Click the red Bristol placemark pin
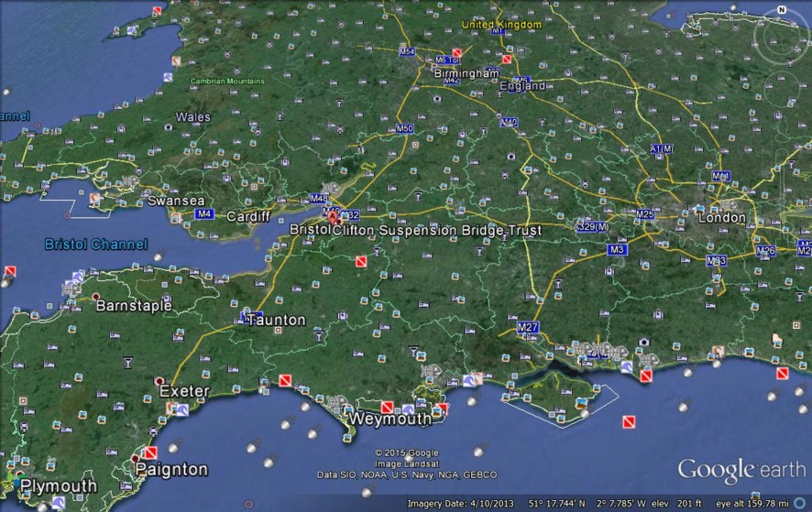 (x=334, y=218)
